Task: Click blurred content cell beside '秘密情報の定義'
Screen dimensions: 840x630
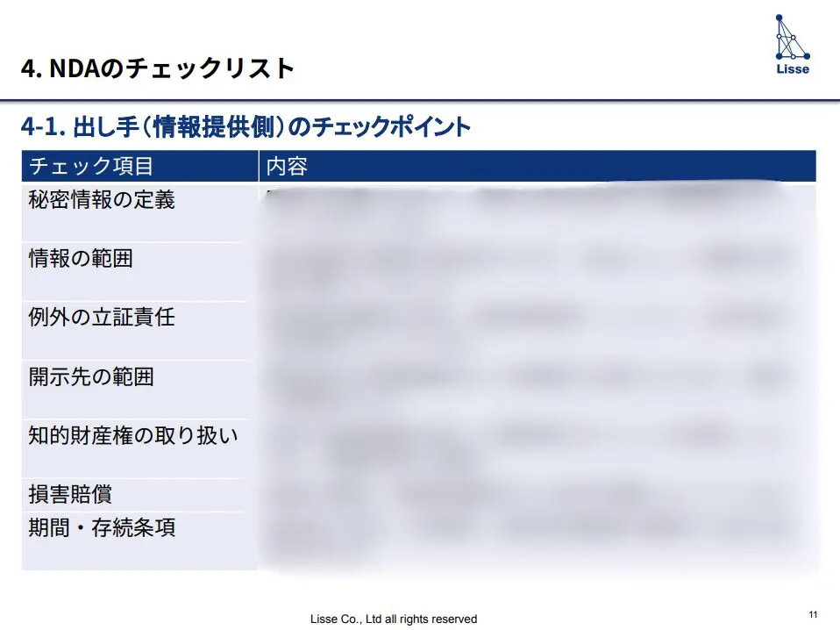Action: tap(537, 212)
